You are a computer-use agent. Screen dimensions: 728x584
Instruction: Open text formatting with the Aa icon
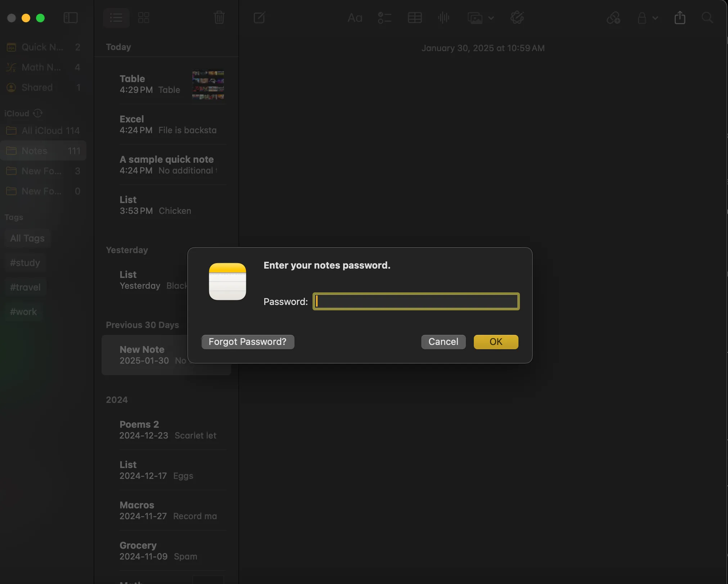(355, 18)
